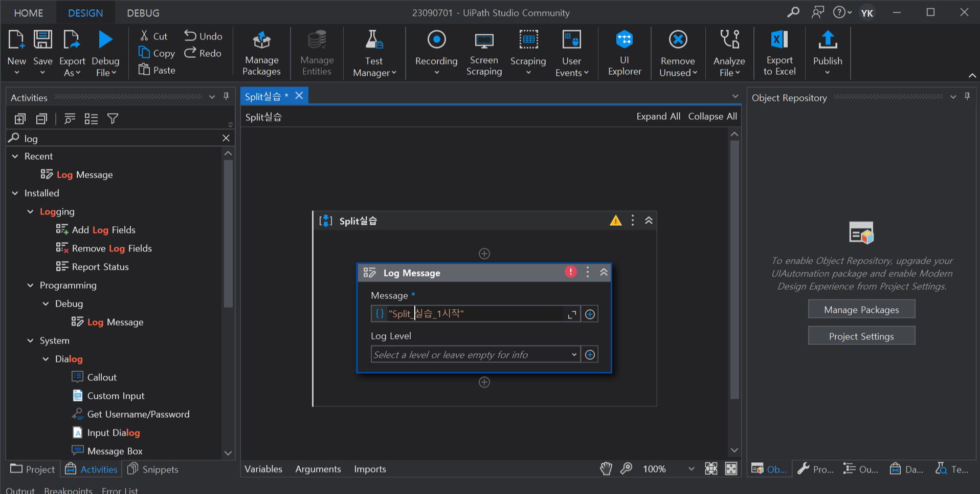The width and height of the screenshot is (980, 494).
Task: Run Debug File play button
Action: [105, 39]
